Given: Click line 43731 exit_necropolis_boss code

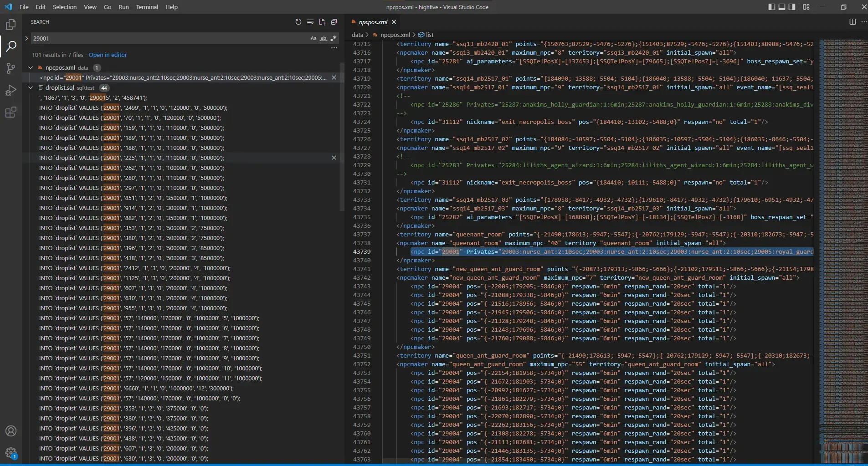Looking at the screenshot, I should (x=589, y=182).
